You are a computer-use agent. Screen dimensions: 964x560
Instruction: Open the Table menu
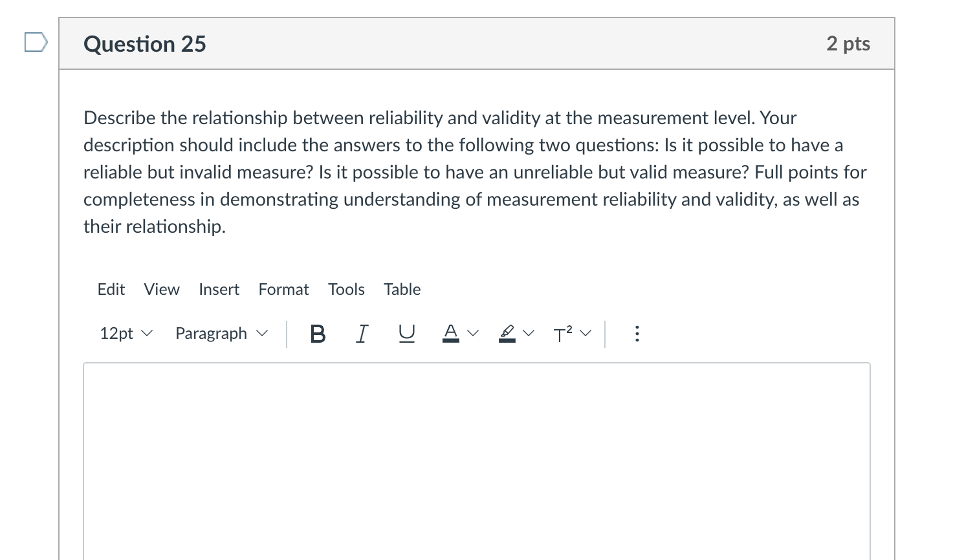402,289
